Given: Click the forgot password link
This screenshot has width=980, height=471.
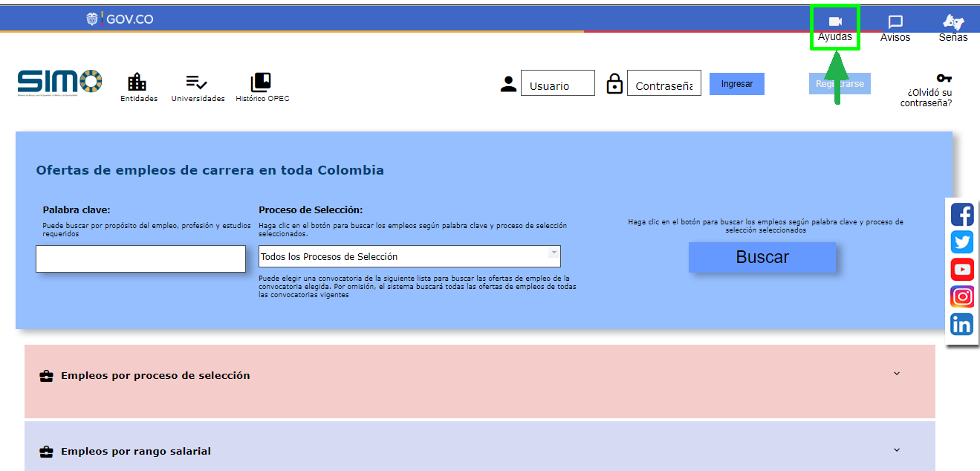Looking at the screenshot, I should 926,97.
